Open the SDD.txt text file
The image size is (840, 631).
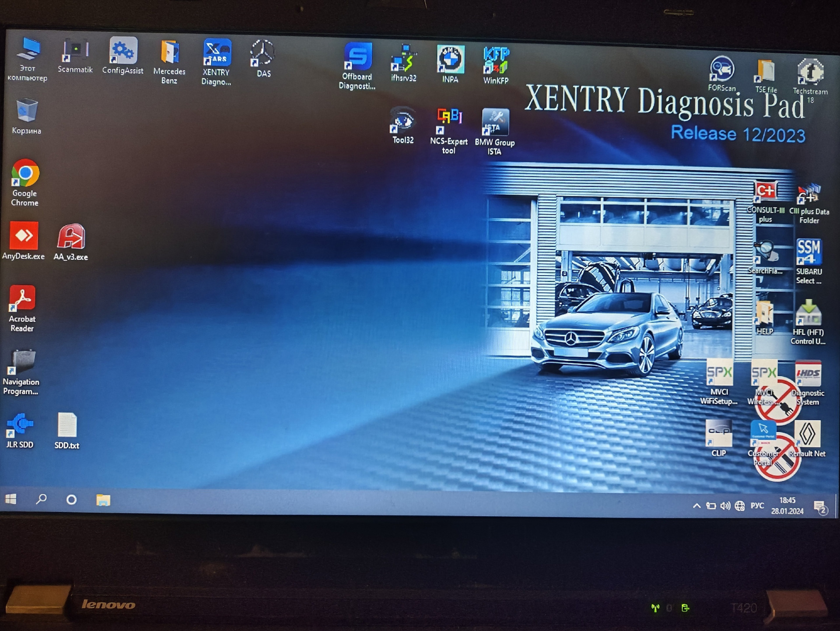point(67,425)
